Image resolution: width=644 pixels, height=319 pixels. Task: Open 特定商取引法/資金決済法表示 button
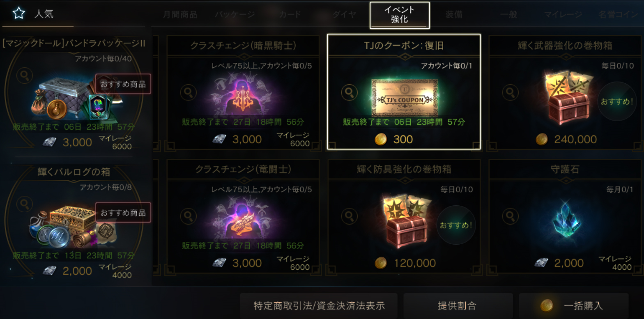(x=318, y=305)
